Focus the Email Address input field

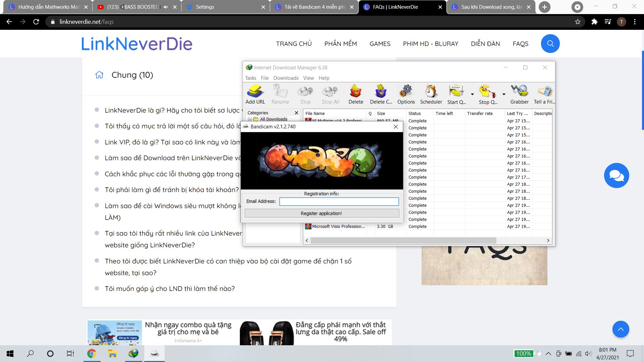[339, 201]
